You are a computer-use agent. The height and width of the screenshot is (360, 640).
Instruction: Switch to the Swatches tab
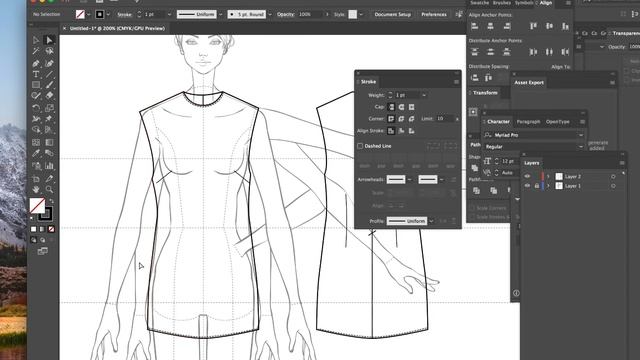point(479,3)
